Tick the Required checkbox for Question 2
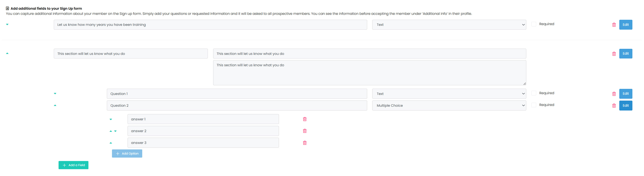The image size is (644, 176). (x=534, y=105)
